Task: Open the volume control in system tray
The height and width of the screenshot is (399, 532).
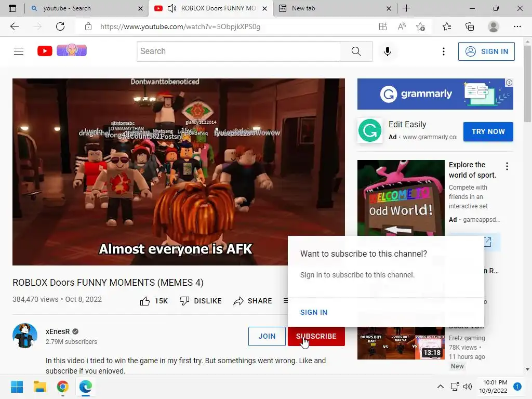Action: [468, 387]
